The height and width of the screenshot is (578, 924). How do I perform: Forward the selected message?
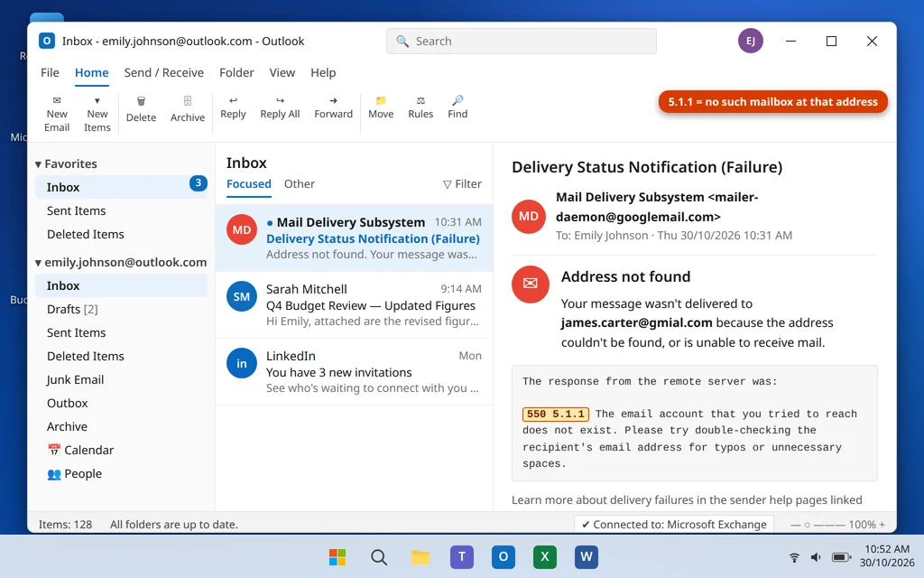pos(333,107)
